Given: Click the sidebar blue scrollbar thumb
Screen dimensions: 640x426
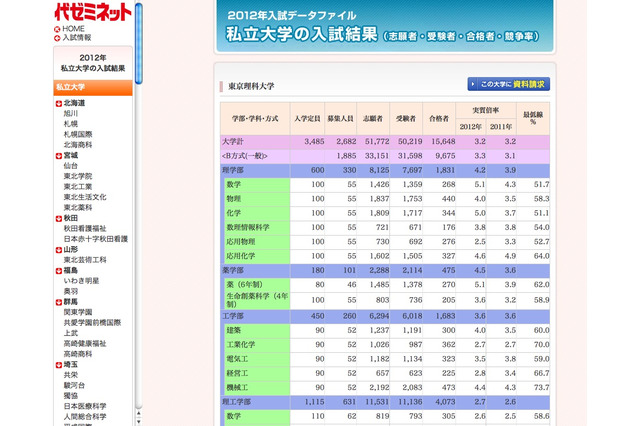Looking at the screenshot, I should (139, 43).
